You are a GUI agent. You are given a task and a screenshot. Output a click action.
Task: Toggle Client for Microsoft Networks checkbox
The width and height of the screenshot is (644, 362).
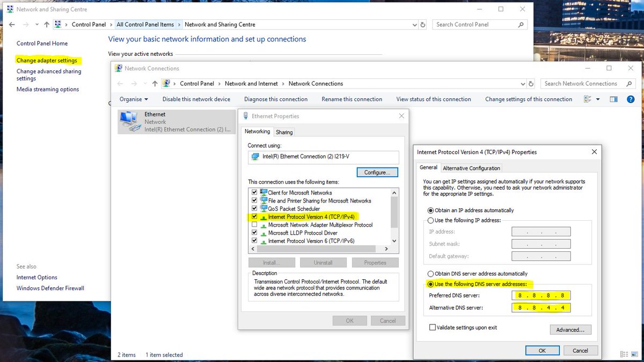254,192
